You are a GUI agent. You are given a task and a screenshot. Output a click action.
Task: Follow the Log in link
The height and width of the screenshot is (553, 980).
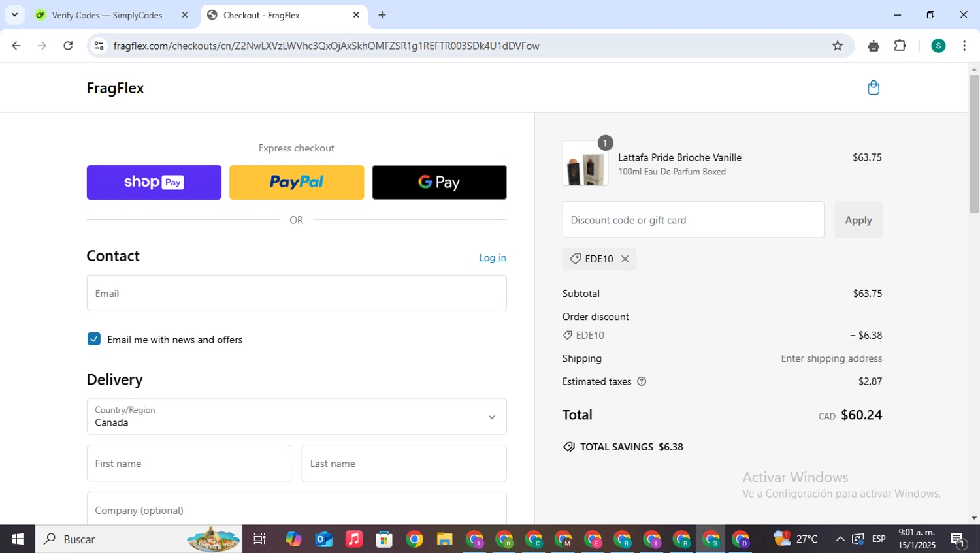click(x=493, y=258)
